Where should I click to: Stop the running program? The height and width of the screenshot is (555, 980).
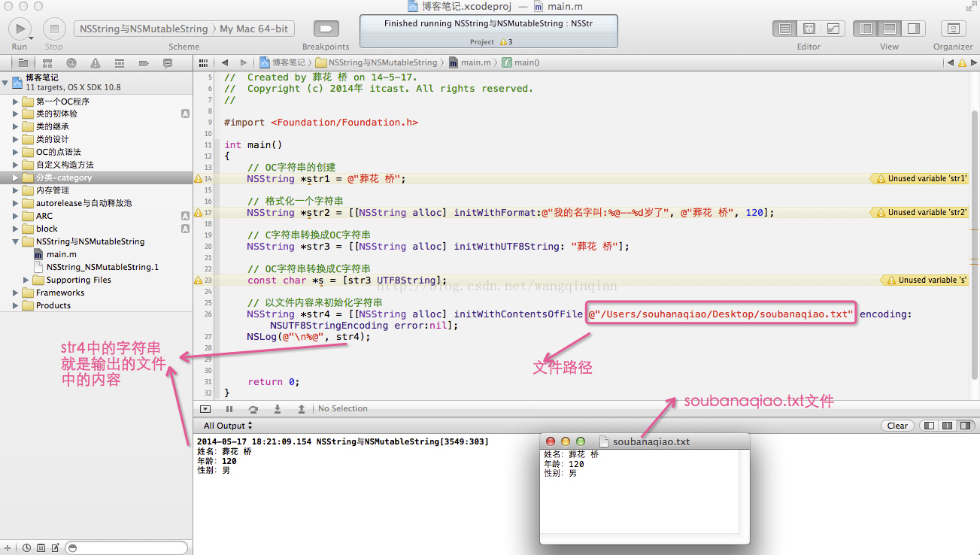point(53,29)
